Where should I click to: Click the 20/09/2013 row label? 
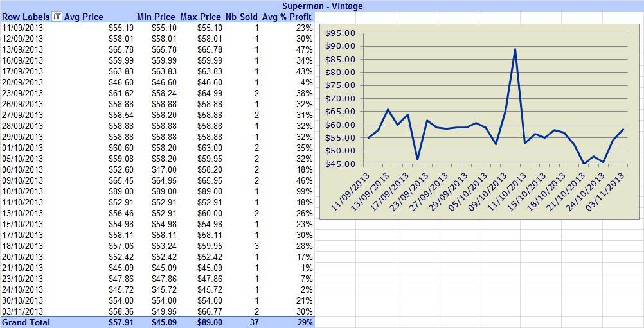tap(22, 82)
